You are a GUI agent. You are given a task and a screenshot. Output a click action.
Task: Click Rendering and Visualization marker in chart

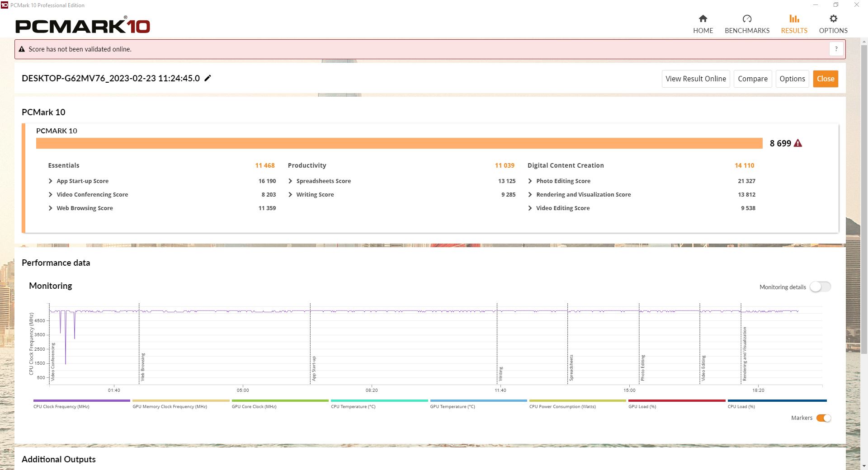[x=745, y=354]
